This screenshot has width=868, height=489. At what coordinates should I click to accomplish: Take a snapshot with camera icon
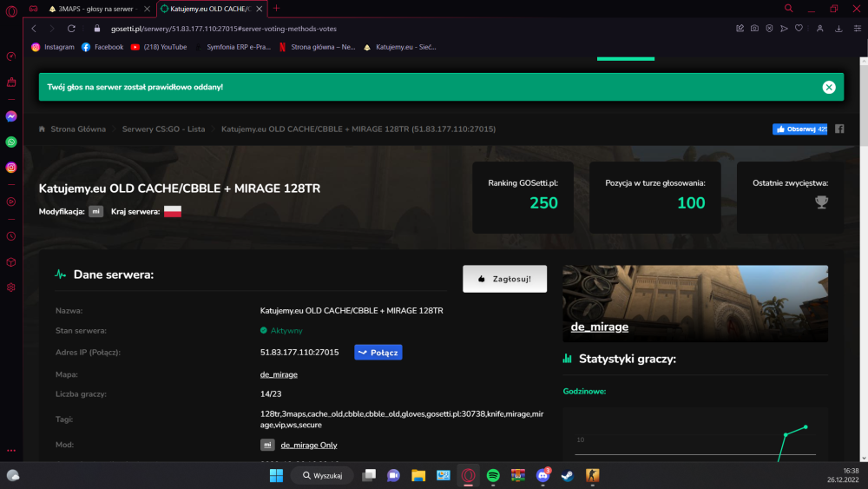[x=754, y=29]
